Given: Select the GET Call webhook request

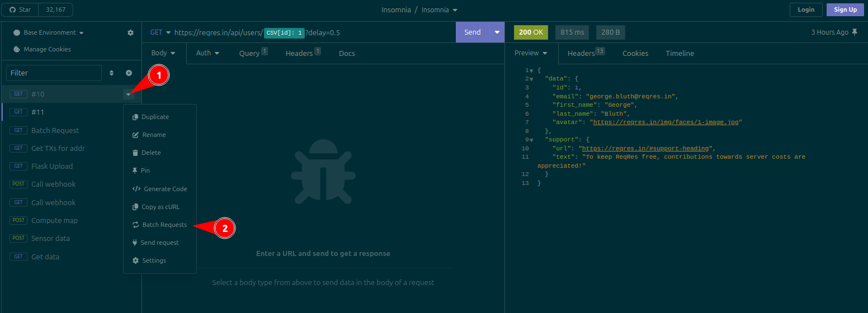Looking at the screenshot, I should point(71,202).
